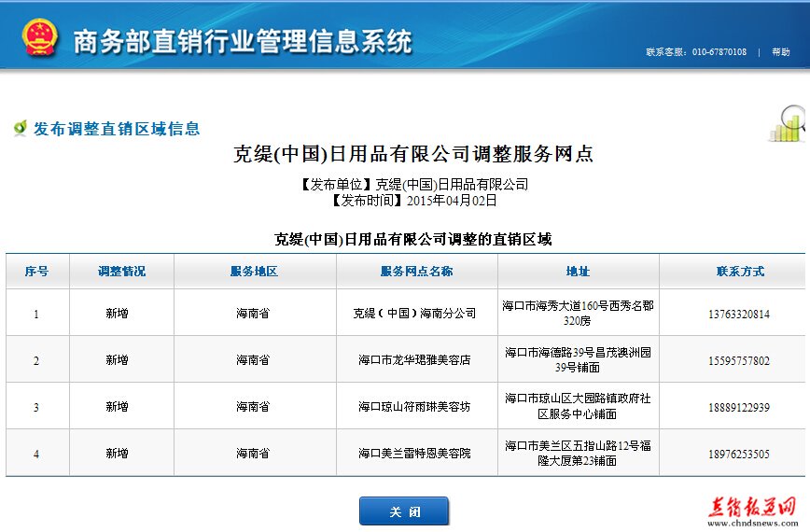Viewport: 810px width, 532px height.
Task: Click the 序号 column header
Action: coord(36,272)
